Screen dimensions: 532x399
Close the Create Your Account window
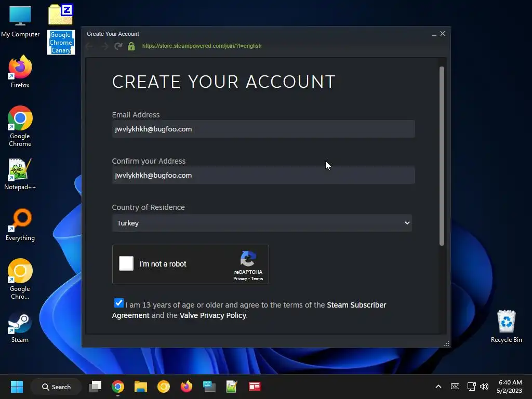(x=443, y=34)
